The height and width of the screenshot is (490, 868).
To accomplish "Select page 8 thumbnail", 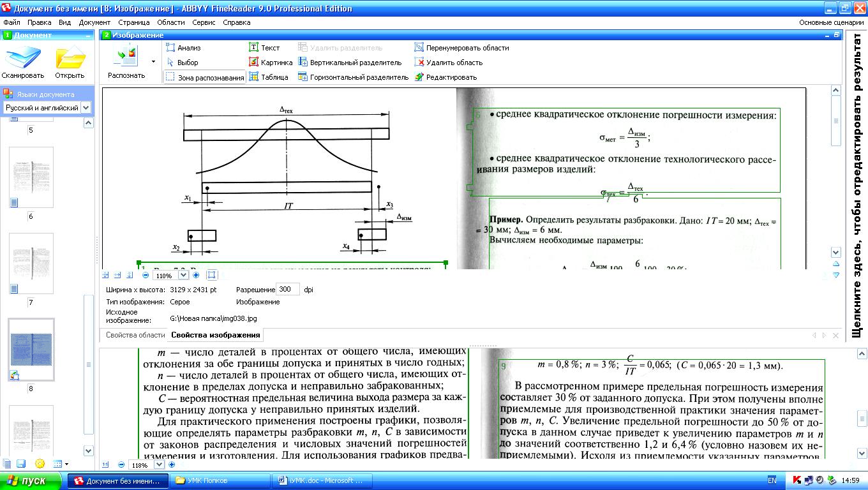I will (x=31, y=350).
